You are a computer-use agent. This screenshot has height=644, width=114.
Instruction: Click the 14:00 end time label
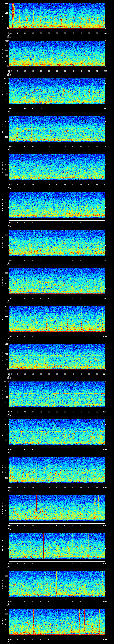point(105,487)
